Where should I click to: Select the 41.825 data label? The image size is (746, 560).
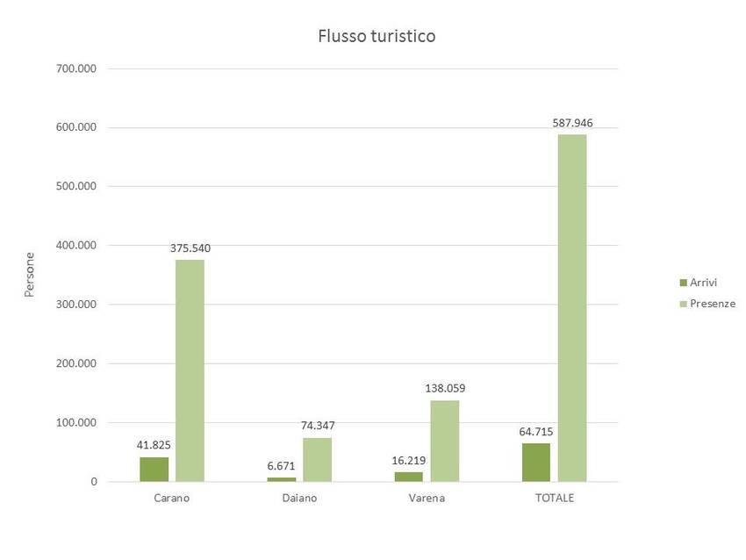click(154, 445)
